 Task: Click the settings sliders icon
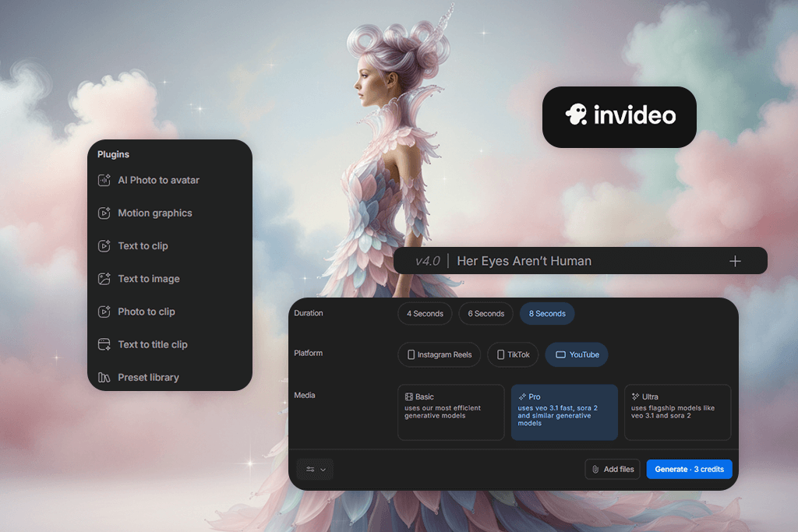point(310,470)
